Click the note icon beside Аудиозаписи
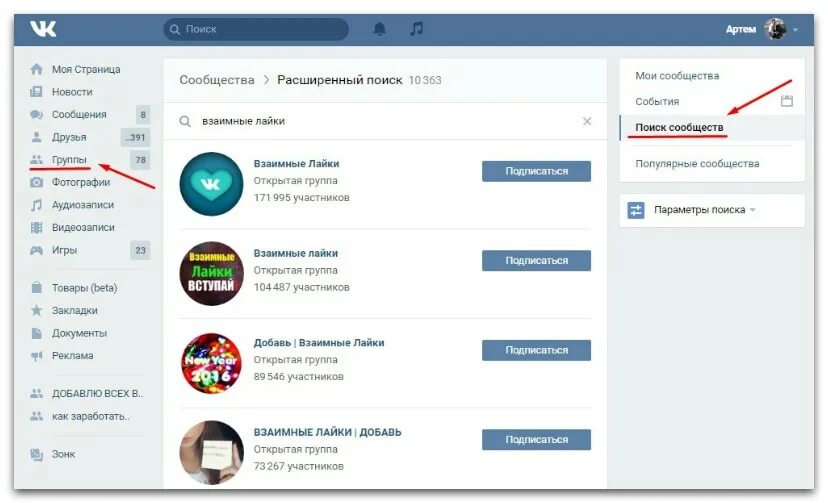The image size is (828, 503). click(x=36, y=205)
